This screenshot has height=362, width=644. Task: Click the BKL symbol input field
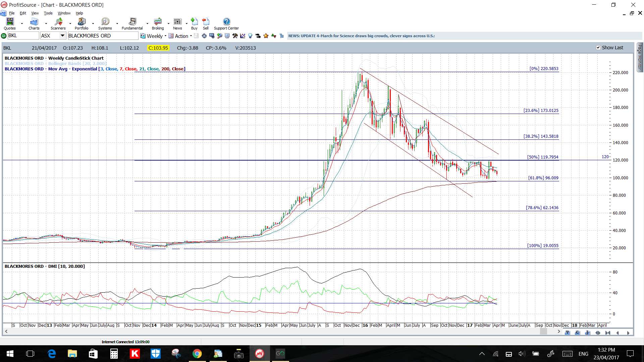(23, 36)
